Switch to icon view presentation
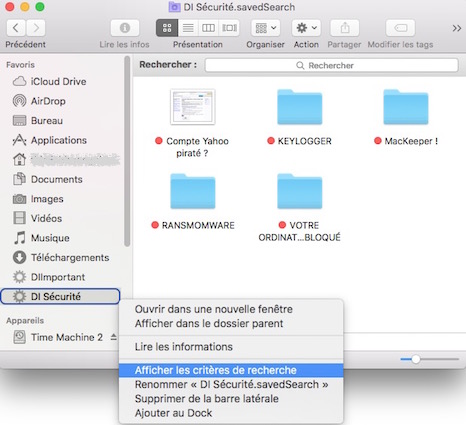The width and height of the screenshot is (466, 425). [167, 28]
